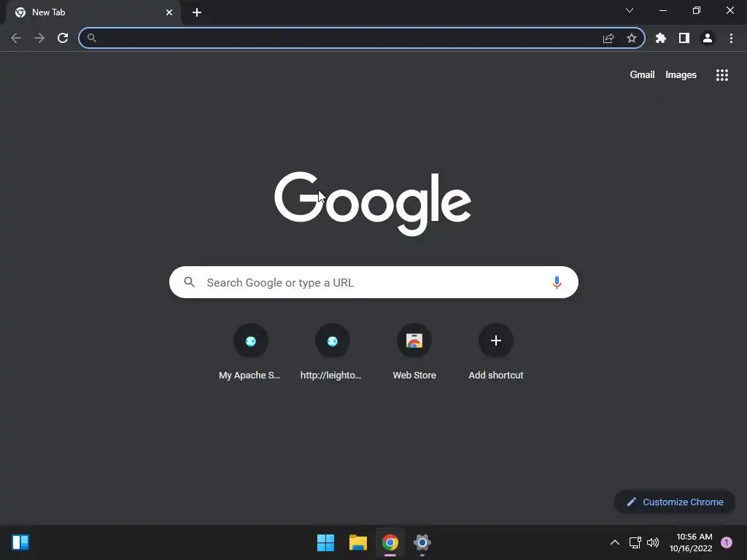The width and height of the screenshot is (747, 560).
Task: Bookmark this tab with the star icon
Action: [632, 38]
